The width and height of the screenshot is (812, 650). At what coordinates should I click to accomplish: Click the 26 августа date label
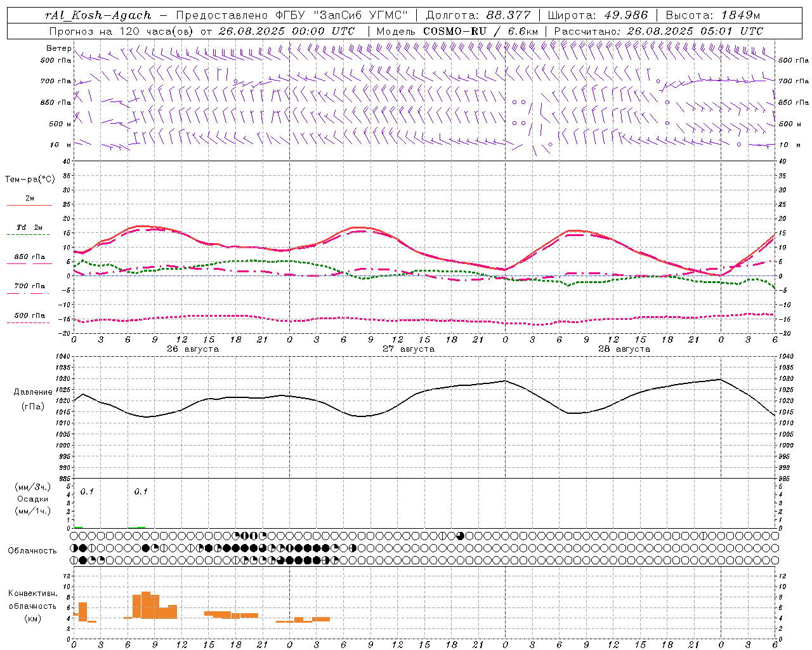click(193, 349)
